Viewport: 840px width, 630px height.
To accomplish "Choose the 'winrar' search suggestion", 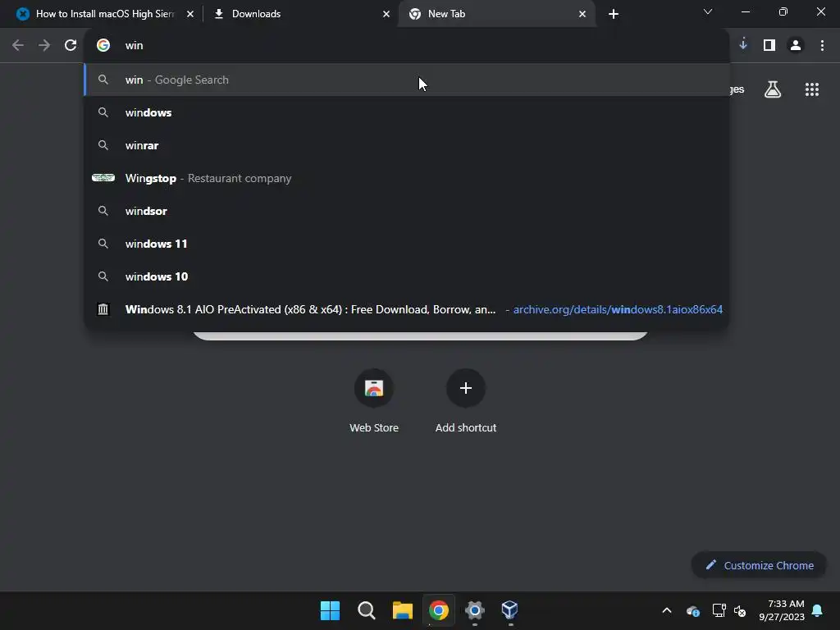I will tap(407, 145).
